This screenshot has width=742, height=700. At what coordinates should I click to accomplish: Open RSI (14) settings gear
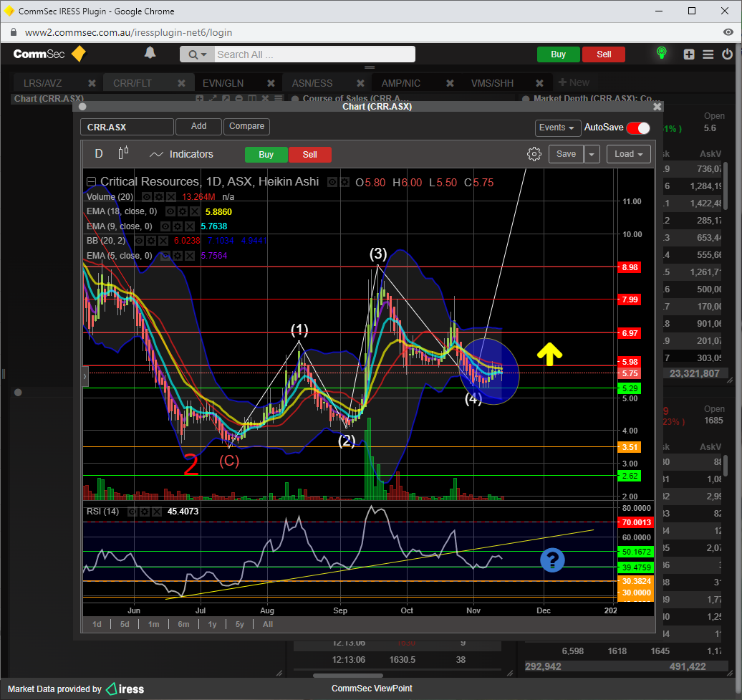click(x=145, y=512)
